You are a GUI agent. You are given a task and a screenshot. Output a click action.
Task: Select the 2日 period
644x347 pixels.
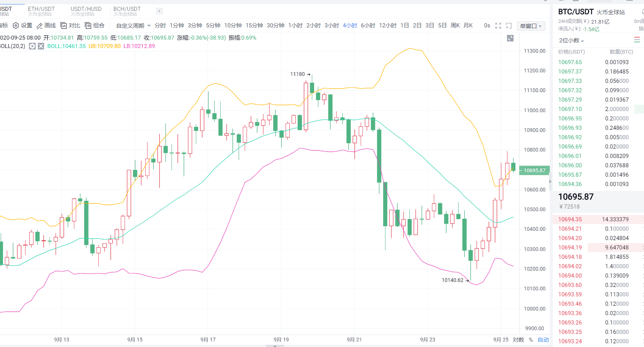pyautogui.click(x=417, y=26)
